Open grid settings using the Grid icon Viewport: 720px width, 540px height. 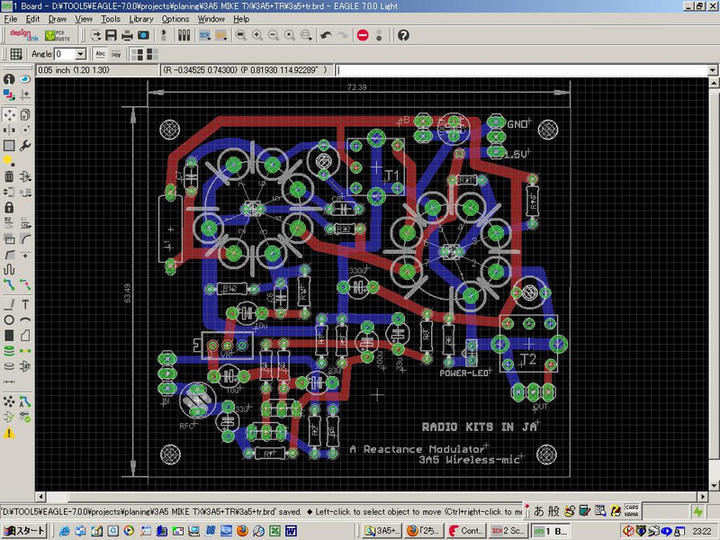(16, 54)
